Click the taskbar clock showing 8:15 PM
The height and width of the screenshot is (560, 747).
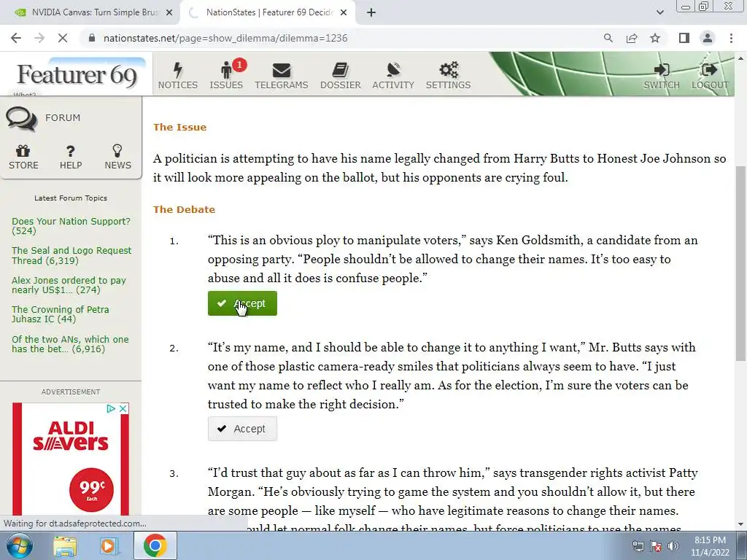point(710,546)
